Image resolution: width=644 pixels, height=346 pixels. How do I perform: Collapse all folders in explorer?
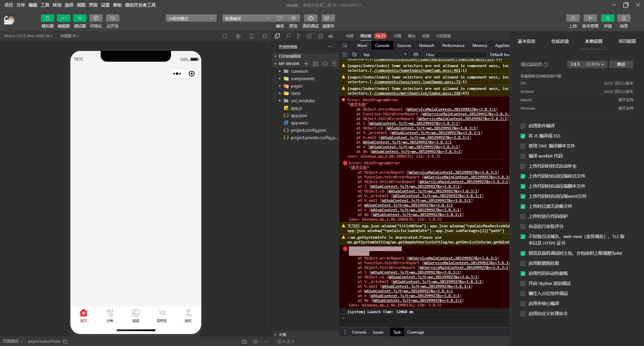(334, 64)
